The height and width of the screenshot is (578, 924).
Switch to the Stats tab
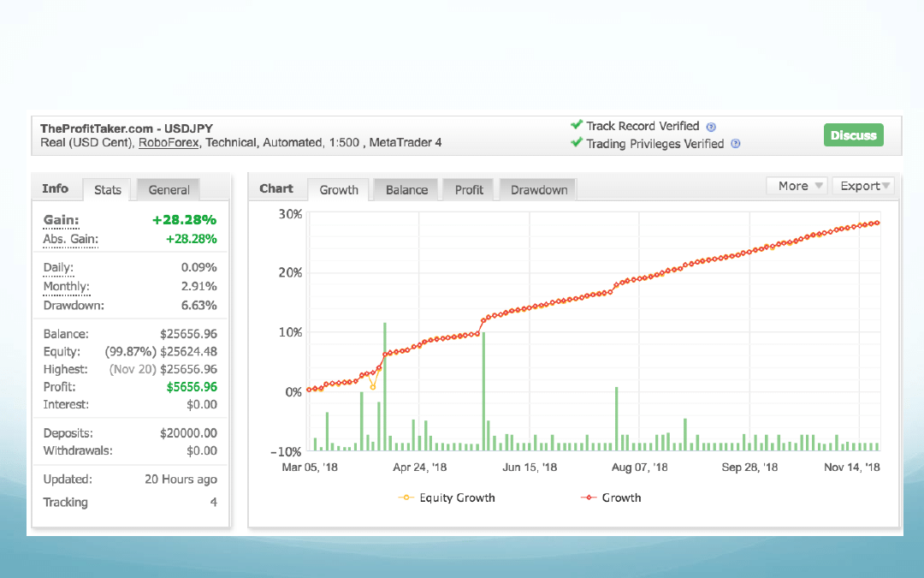pyautogui.click(x=108, y=190)
